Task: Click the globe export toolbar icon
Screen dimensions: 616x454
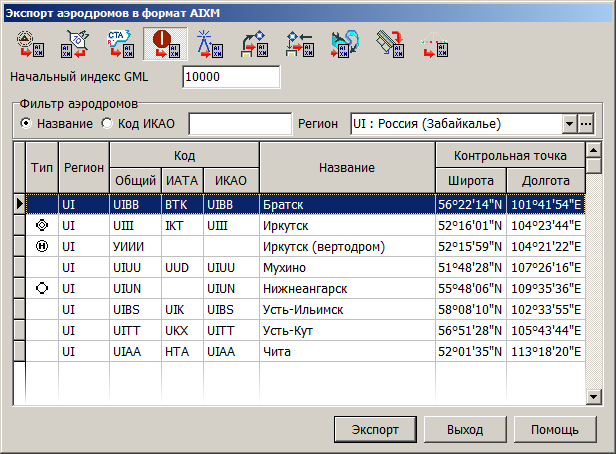Action: [343, 44]
